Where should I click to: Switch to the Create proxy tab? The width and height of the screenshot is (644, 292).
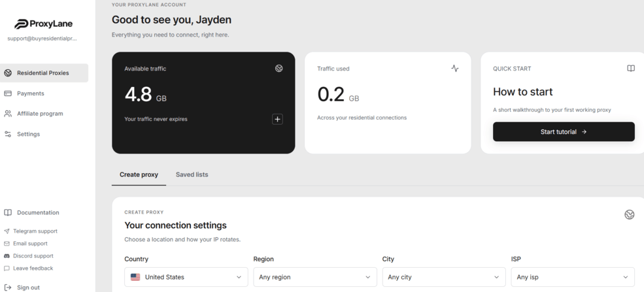point(139,174)
